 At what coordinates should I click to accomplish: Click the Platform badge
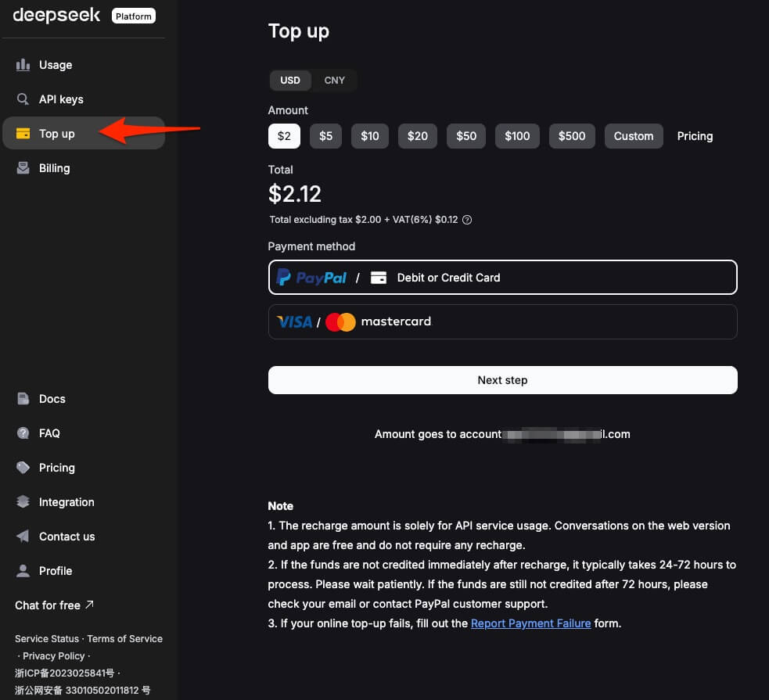click(x=134, y=16)
